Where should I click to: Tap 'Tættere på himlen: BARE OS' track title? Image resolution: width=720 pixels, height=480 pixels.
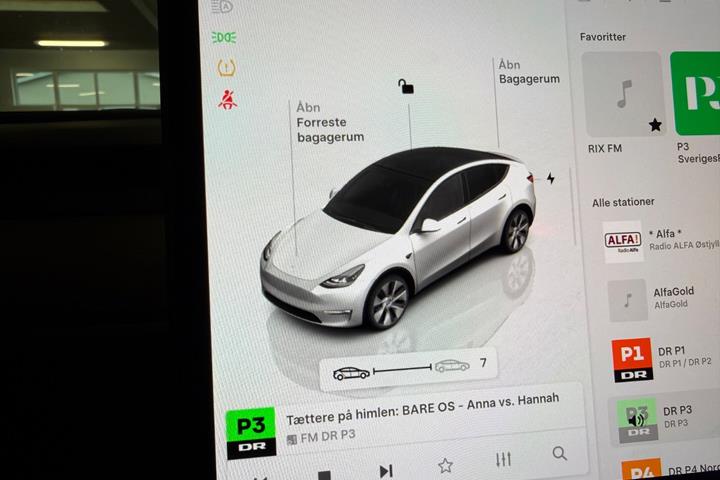point(422,409)
